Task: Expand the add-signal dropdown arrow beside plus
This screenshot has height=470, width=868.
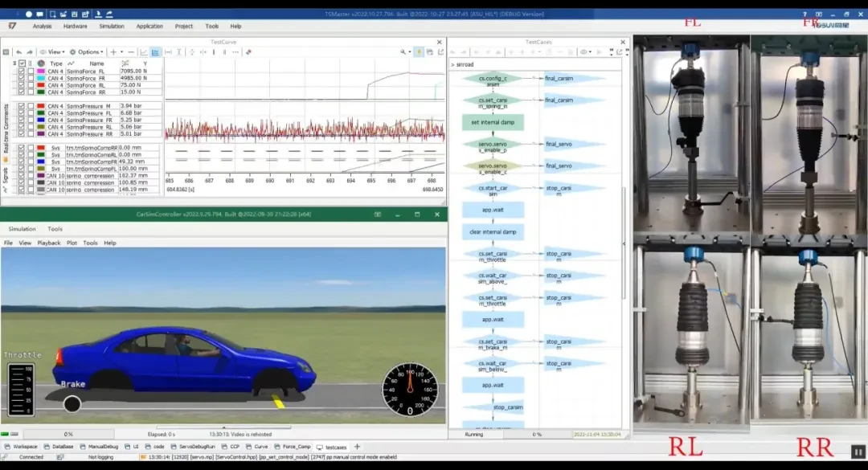Action: [122, 52]
